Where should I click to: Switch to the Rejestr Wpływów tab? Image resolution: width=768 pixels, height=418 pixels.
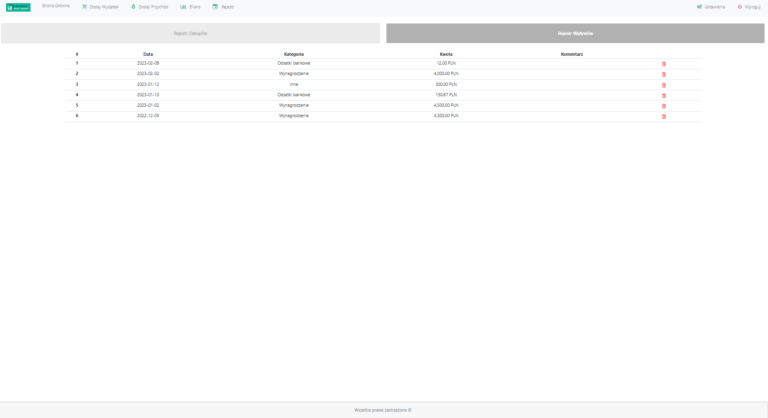pyautogui.click(x=575, y=33)
